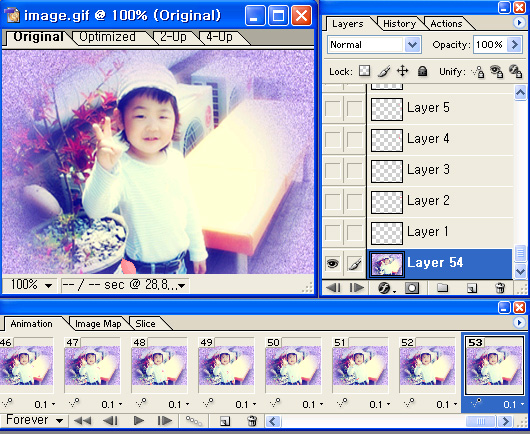The width and height of the screenshot is (530, 434).
Task: Open the Opacity slider arrow
Action: 514,45
